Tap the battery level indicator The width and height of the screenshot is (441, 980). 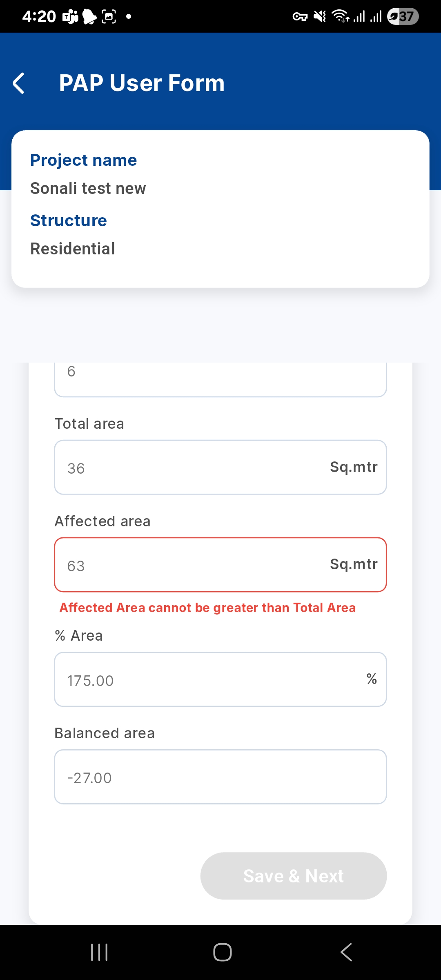coord(403,17)
